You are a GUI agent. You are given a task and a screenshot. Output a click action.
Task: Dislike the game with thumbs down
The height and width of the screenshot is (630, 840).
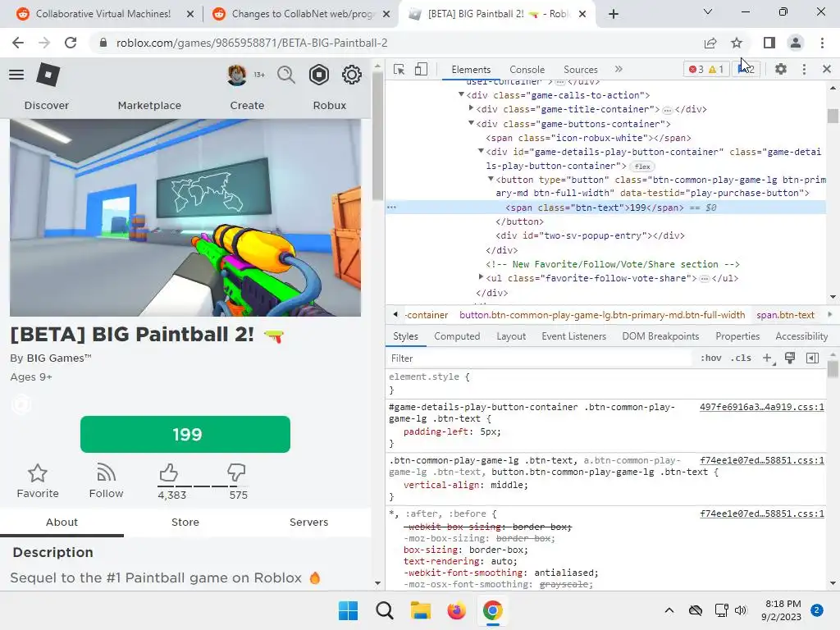coord(236,472)
